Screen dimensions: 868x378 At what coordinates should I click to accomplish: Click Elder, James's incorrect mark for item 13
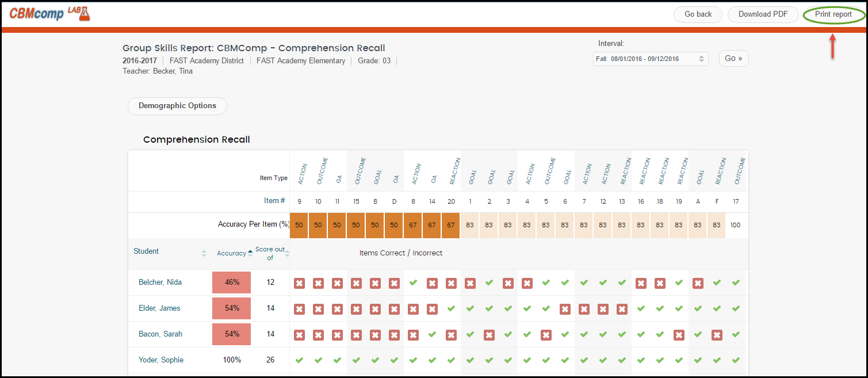coord(622,309)
